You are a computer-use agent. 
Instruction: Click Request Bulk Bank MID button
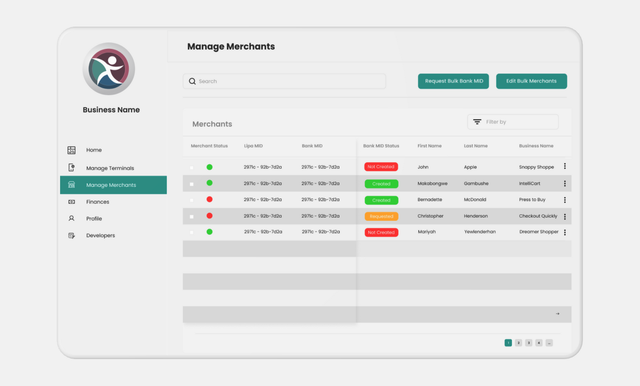pos(453,81)
